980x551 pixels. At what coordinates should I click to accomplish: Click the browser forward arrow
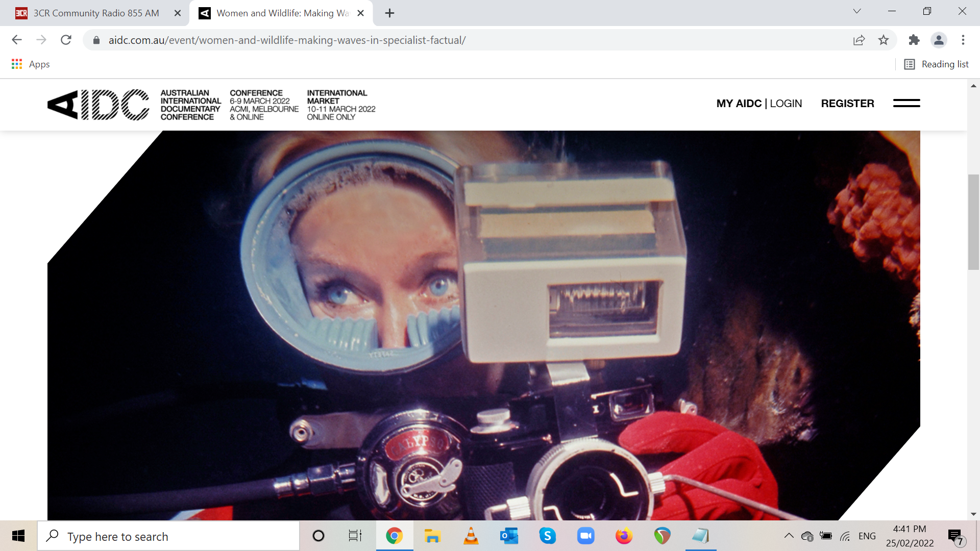click(41, 40)
